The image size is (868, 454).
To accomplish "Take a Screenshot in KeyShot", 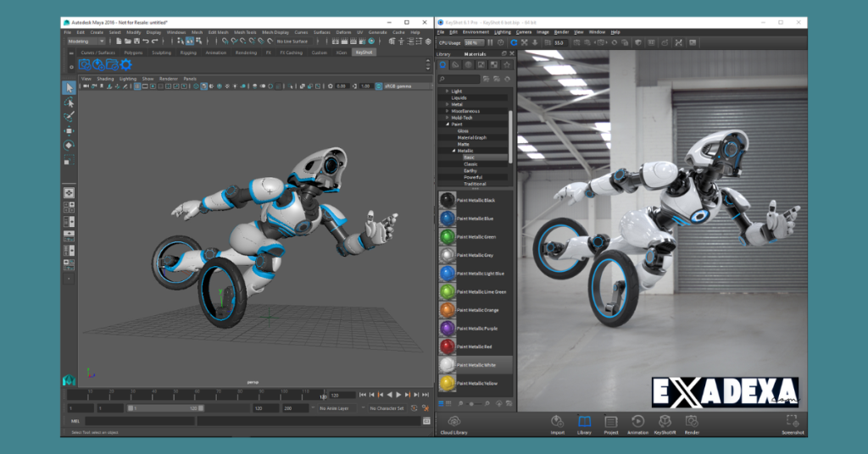I will click(x=793, y=425).
